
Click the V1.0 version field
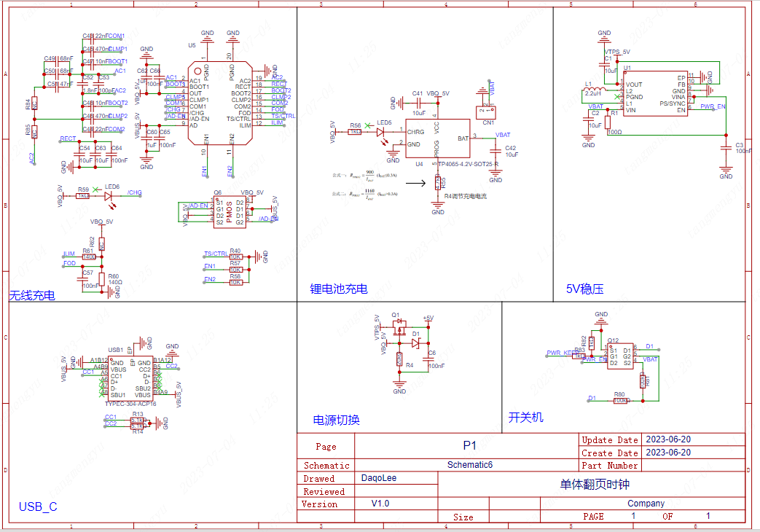378,504
